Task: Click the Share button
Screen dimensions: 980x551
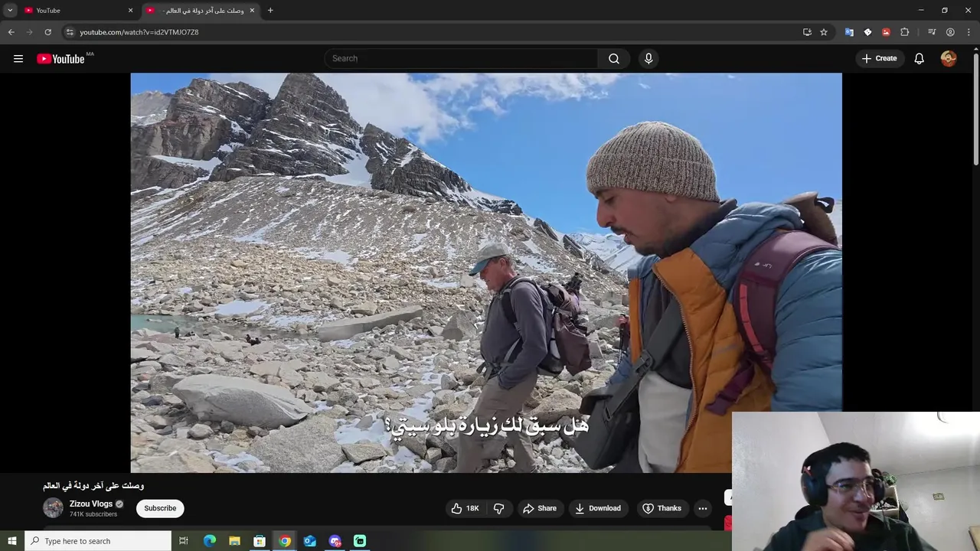Action: click(540, 508)
